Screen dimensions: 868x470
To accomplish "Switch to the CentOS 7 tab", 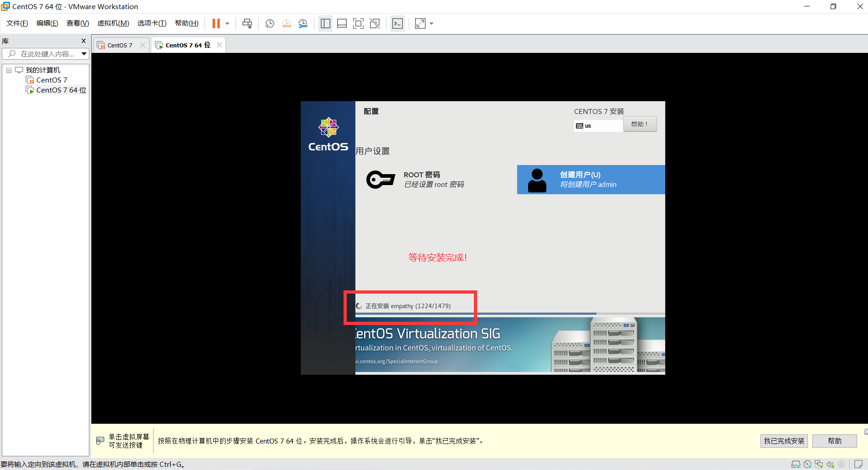I will coord(120,45).
